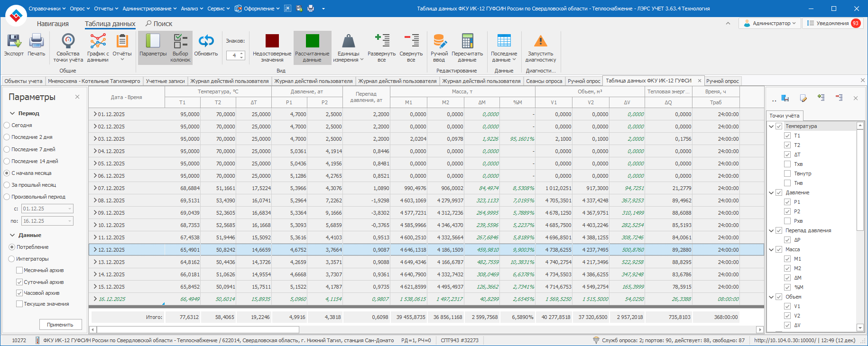Toggle the unreliable values red swatch

click(x=272, y=41)
